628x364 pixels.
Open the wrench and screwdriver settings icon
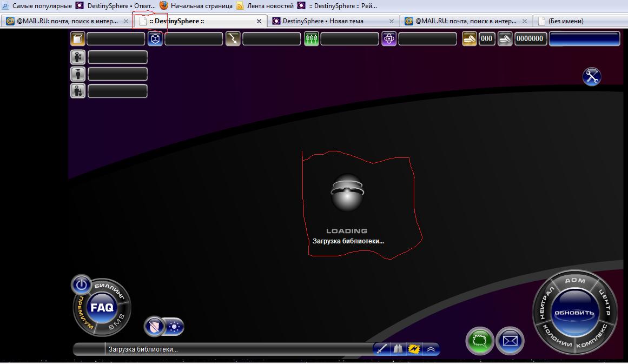click(592, 76)
